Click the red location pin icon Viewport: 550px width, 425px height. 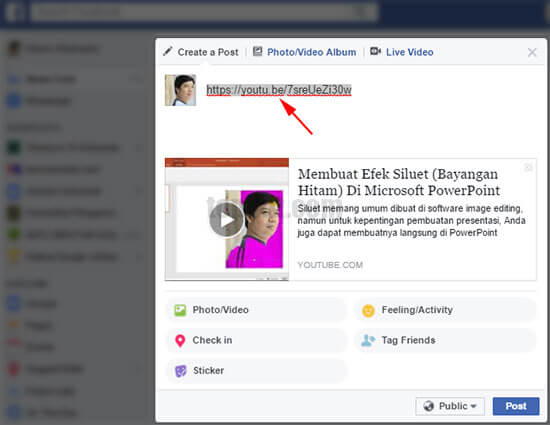pos(180,341)
